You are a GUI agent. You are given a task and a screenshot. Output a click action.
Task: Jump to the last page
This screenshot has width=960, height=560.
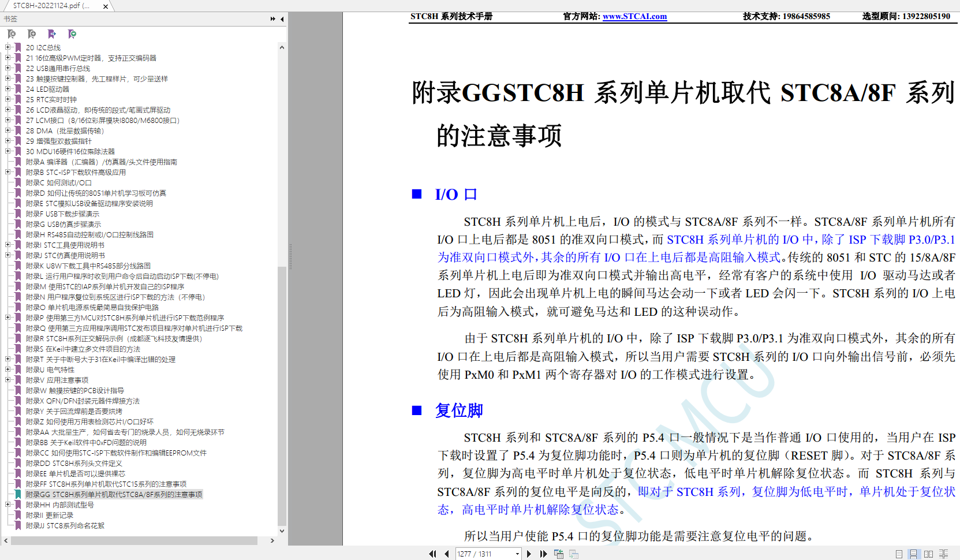tap(543, 554)
